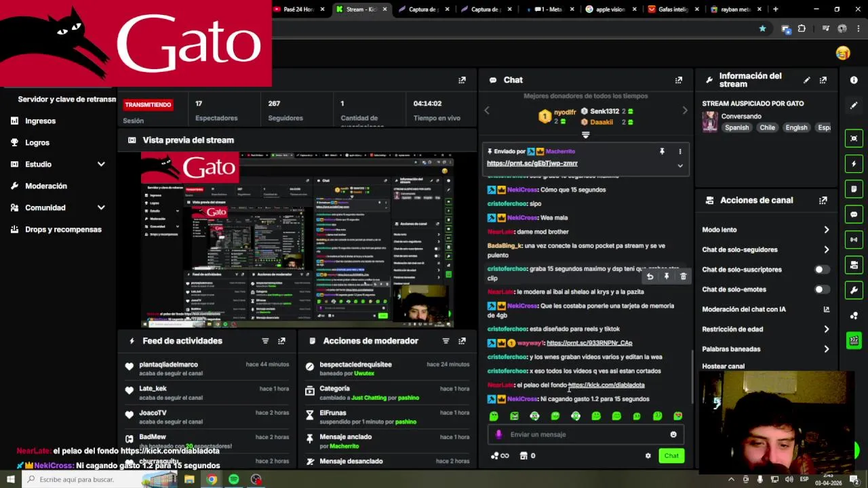Unpin the pinned message with pin icon

[662, 151]
